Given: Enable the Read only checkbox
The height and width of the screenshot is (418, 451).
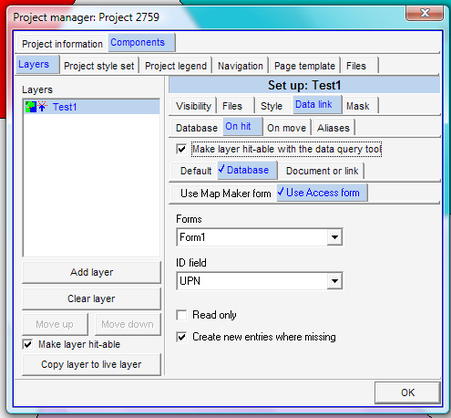Looking at the screenshot, I should point(181,315).
